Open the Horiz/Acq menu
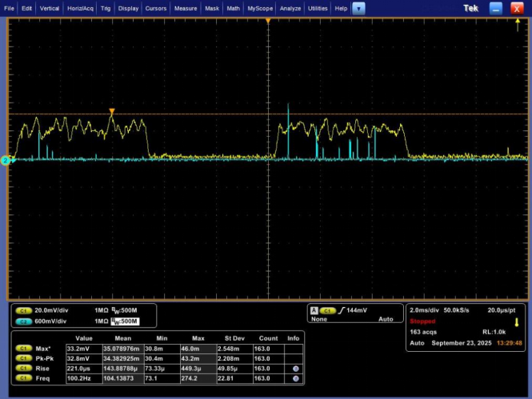The width and height of the screenshot is (532, 399). [x=80, y=9]
